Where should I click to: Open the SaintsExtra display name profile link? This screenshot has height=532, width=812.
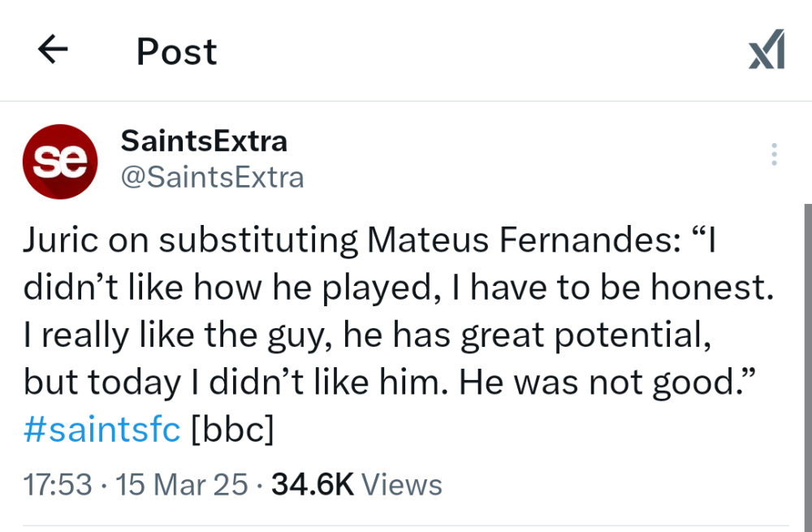(204, 141)
